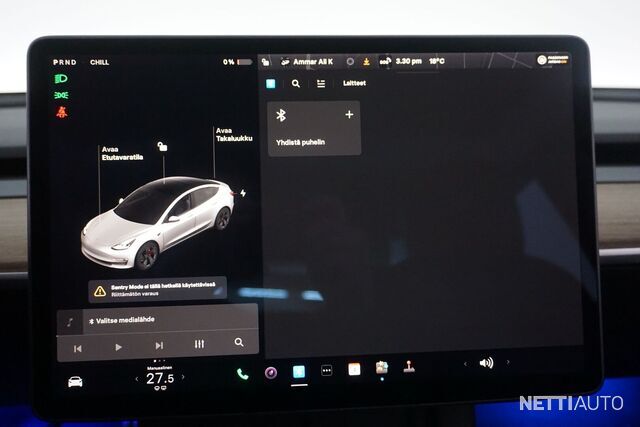Open the Ammar Ali K driver profile
This screenshot has width=640, height=427.
coord(307,62)
